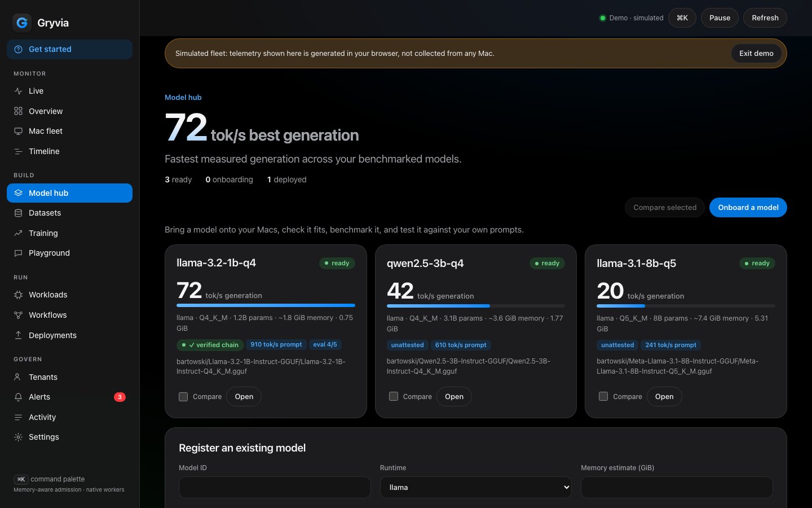Check Compare for llama-3.1-8b-q5
The image size is (812, 508).
603,397
